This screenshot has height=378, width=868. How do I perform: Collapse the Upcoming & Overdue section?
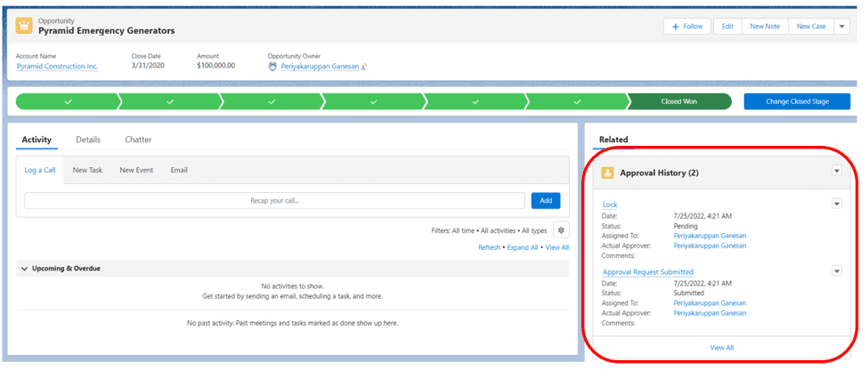(x=24, y=269)
